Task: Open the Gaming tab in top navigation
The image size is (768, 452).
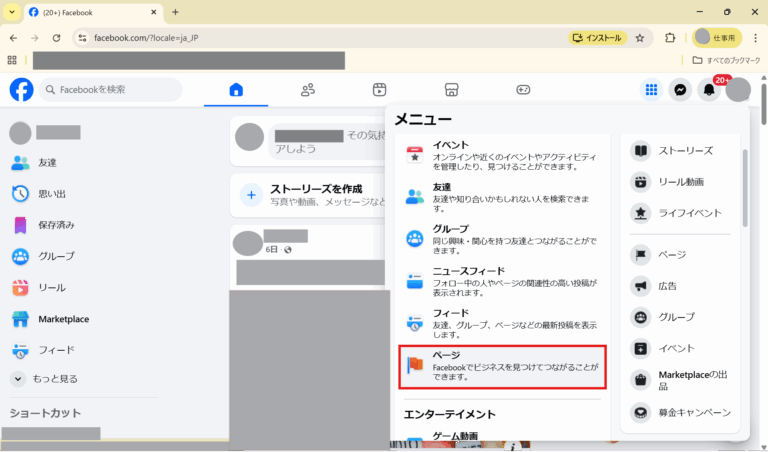Action: [523, 90]
